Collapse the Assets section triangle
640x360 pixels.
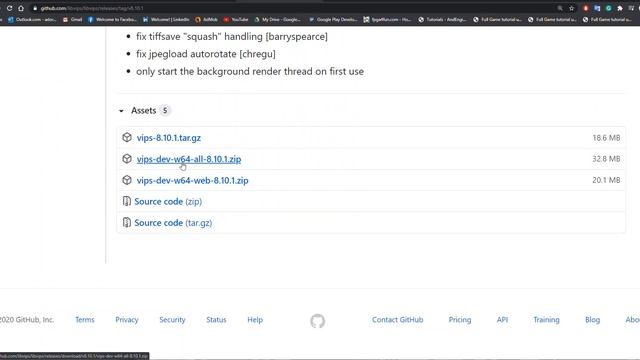point(121,111)
